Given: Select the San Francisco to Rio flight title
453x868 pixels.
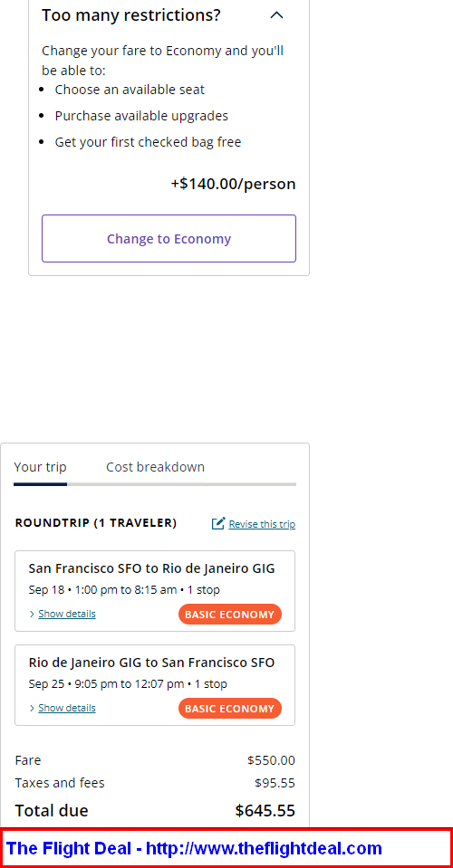Looking at the screenshot, I should tap(151, 568).
